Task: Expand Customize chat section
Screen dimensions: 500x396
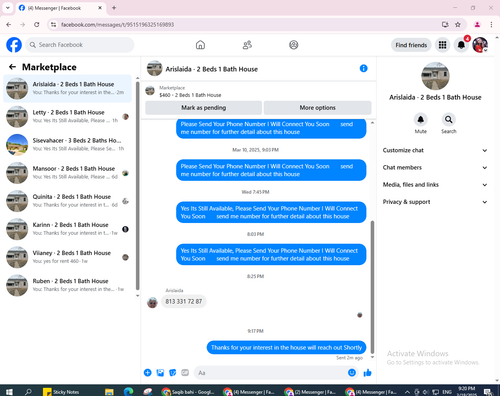Action: (x=435, y=150)
